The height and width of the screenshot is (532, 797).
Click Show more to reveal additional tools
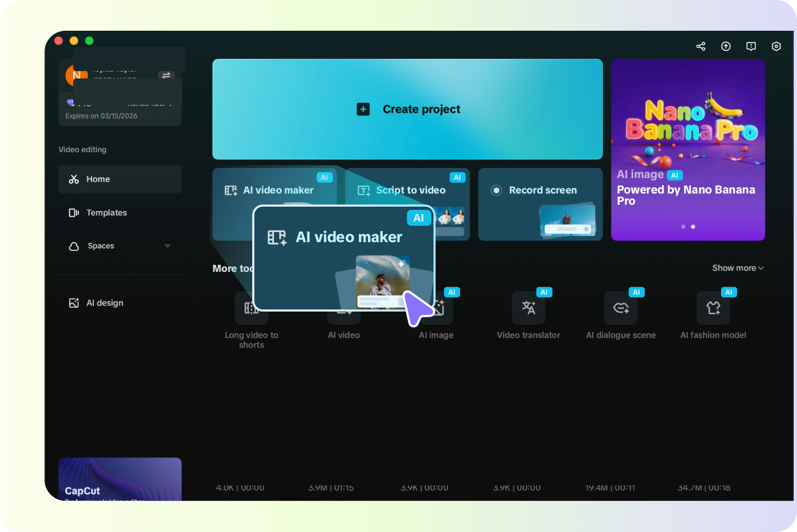[x=737, y=268]
